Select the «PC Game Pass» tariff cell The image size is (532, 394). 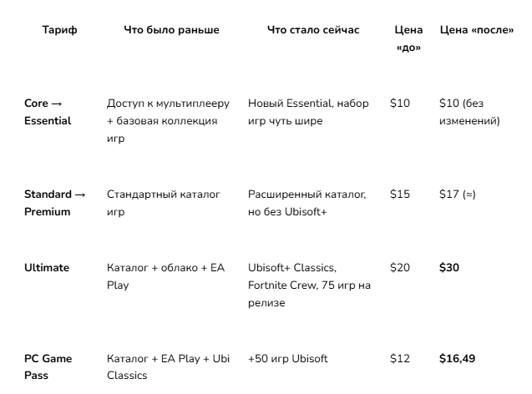pyautogui.click(x=48, y=367)
